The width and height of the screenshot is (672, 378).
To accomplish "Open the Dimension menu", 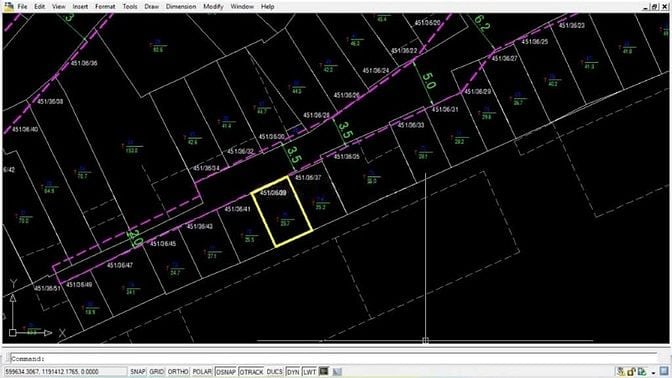I will point(181,6).
